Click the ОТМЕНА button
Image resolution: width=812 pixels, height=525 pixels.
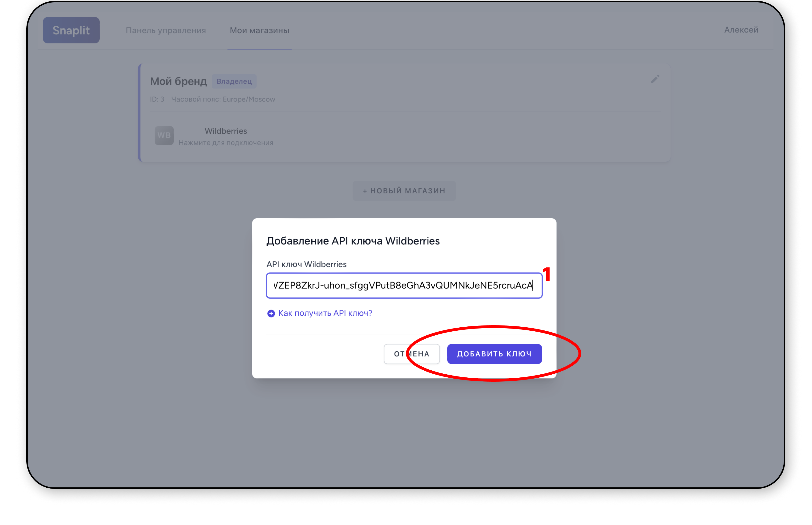click(x=411, y=354)
